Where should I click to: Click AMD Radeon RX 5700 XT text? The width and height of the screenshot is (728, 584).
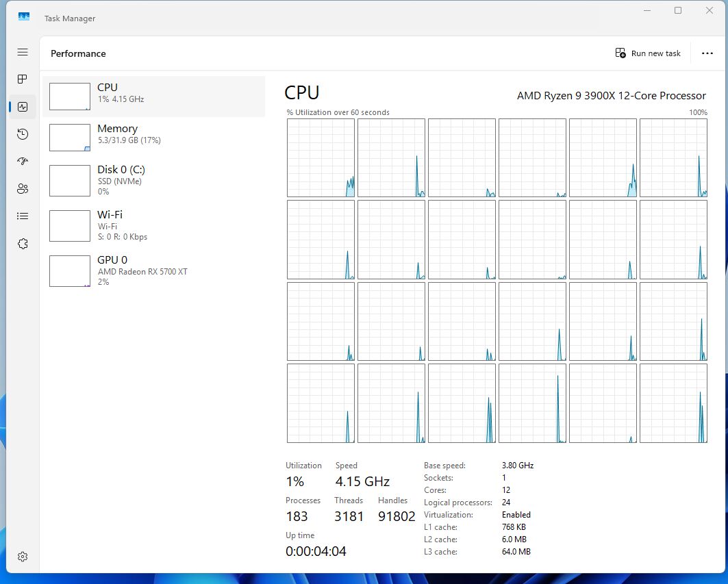[x=142, y=272]
